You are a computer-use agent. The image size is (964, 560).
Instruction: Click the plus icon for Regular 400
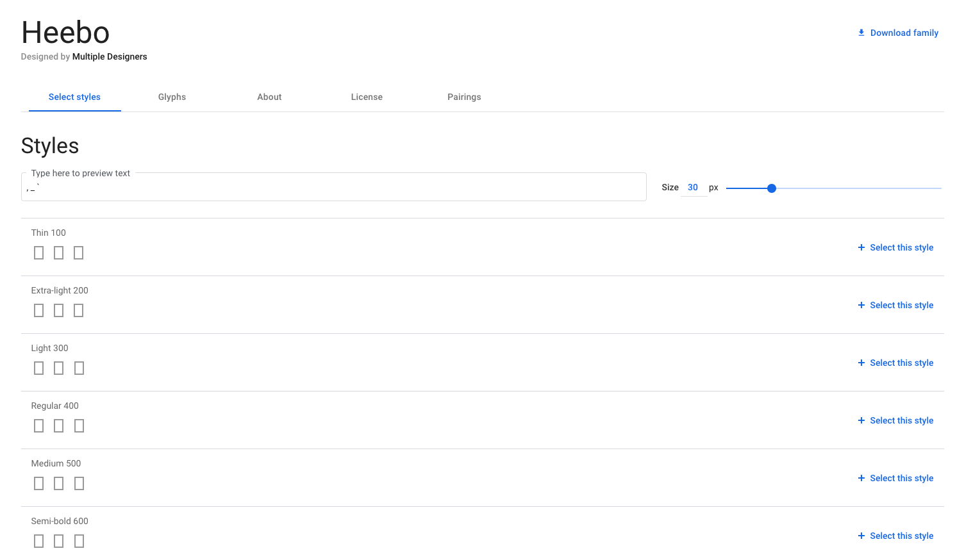tap(861, 420)
